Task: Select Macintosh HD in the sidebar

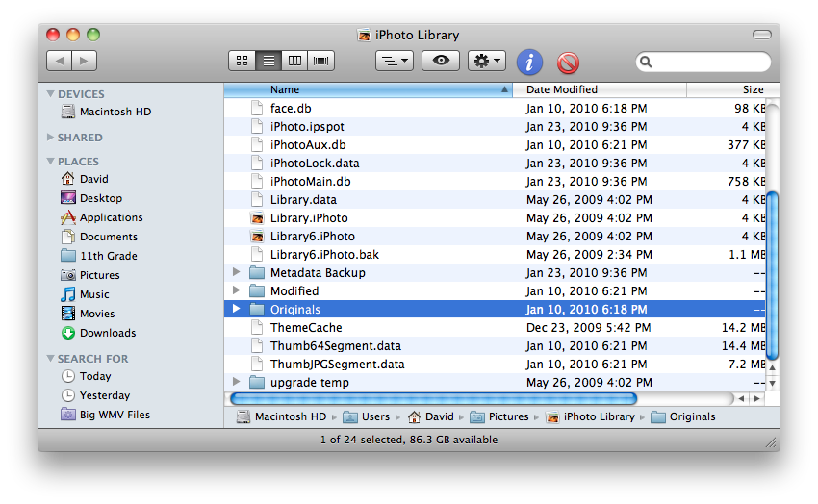Action: [x=106, y=112]
